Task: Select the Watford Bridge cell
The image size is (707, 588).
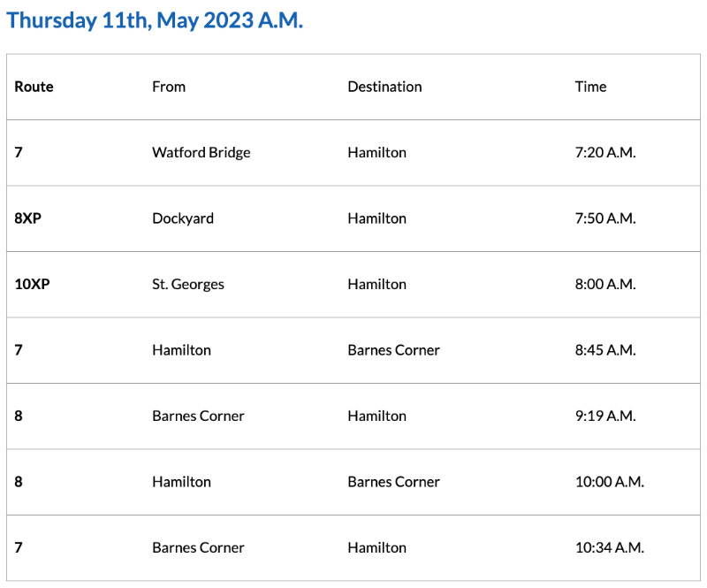Action: (x=201, y=152)
